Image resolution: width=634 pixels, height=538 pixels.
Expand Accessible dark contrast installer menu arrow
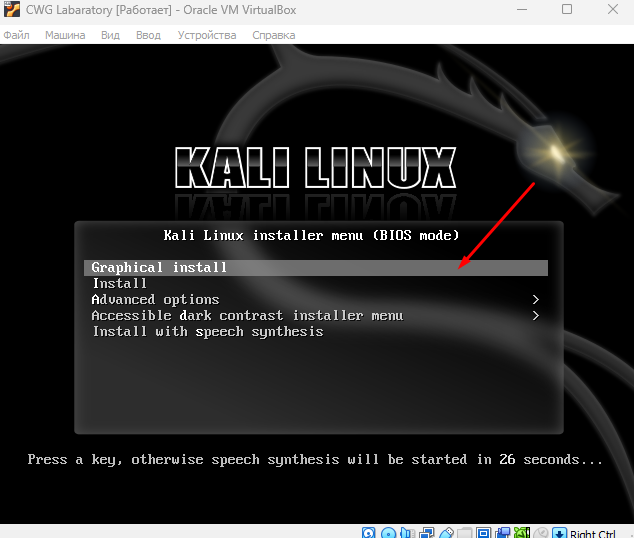pyautogui.click(x=536, y=315)
